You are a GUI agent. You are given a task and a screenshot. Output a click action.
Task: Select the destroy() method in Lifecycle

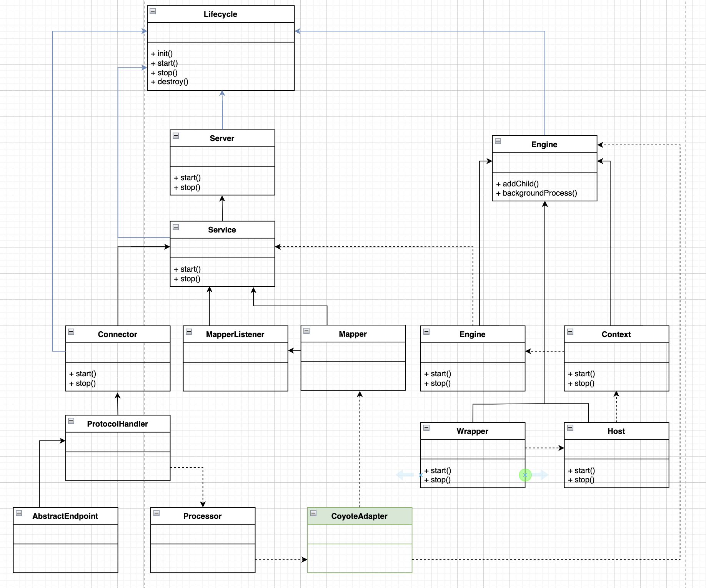173,81
